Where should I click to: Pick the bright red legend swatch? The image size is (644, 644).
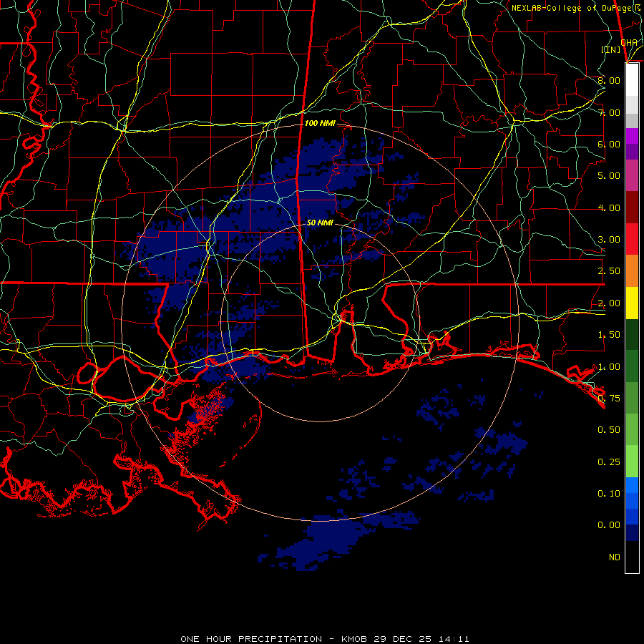(x=632, y=239)
